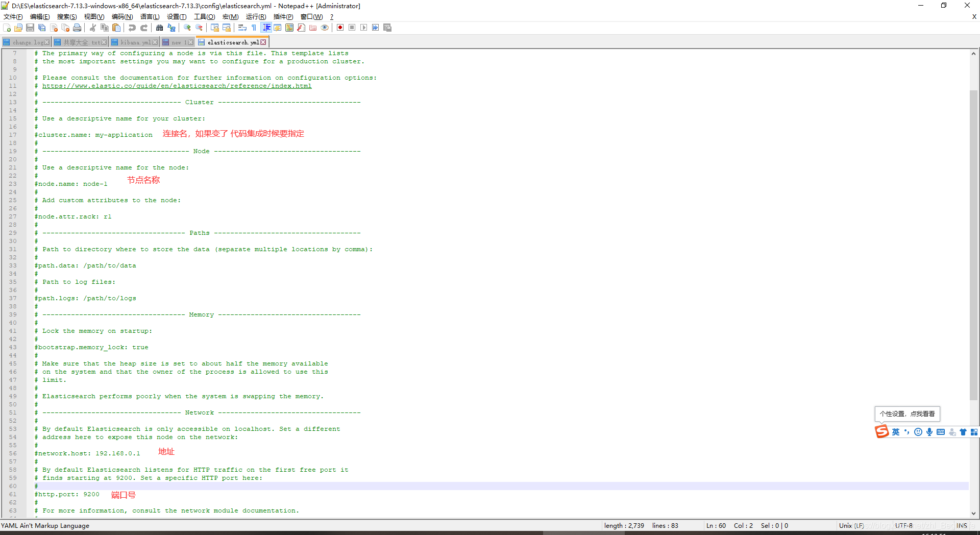
Task: Open Sogou skin t-shirt icon
Action: (x=963, y=432)
